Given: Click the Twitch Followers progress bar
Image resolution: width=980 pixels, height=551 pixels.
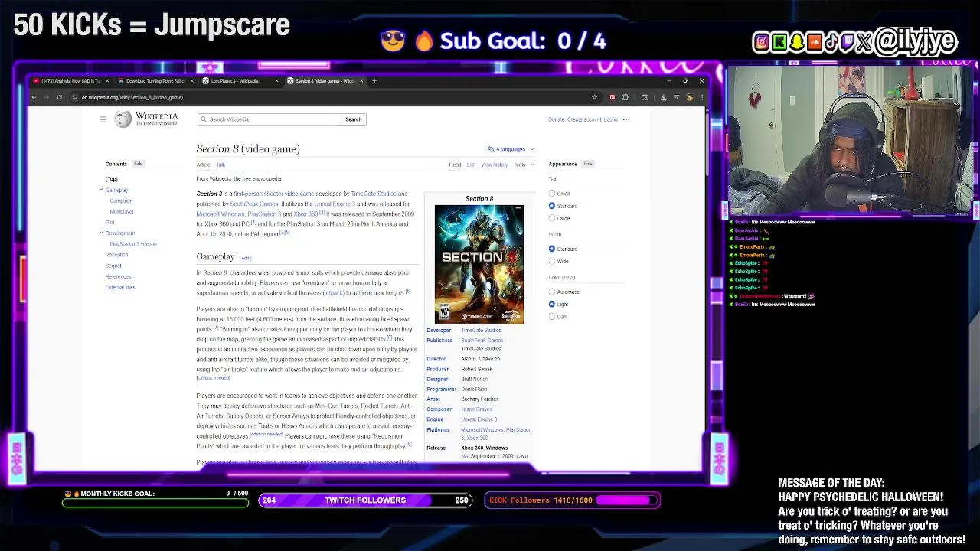Looking at the screenshot, I should point(365,500).
